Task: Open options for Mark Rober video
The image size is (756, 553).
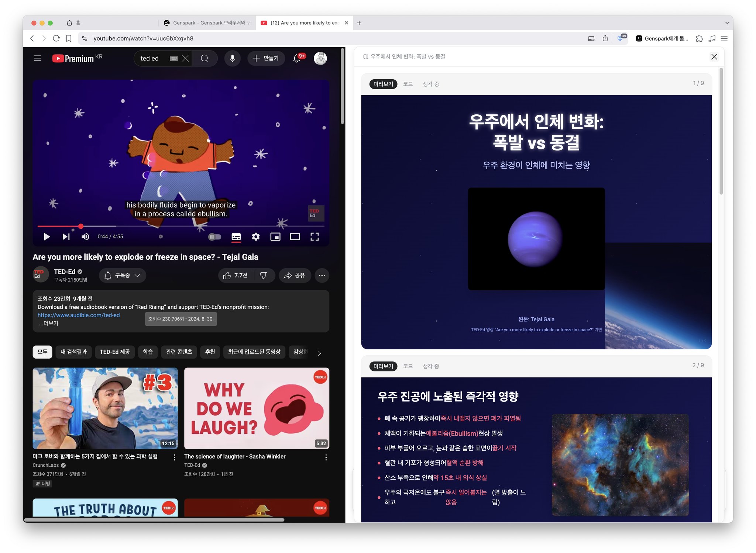Action: 174,457
